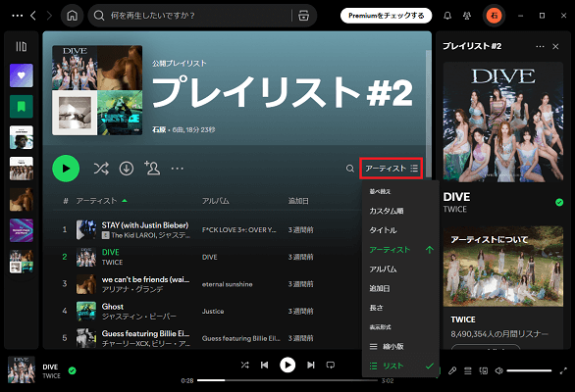Toggle shuffle for the playlist

point(101,169)
